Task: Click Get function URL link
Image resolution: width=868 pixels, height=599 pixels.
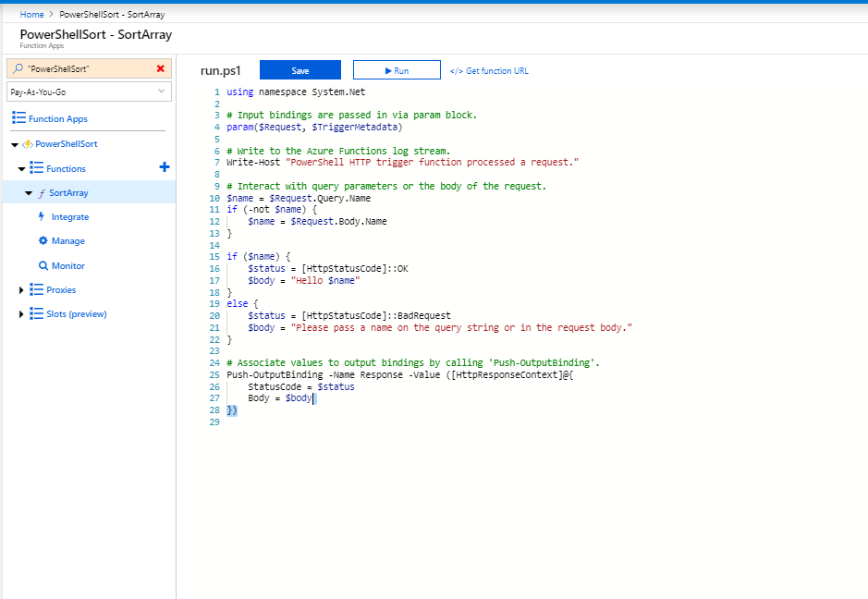Action: click(489, 71)
